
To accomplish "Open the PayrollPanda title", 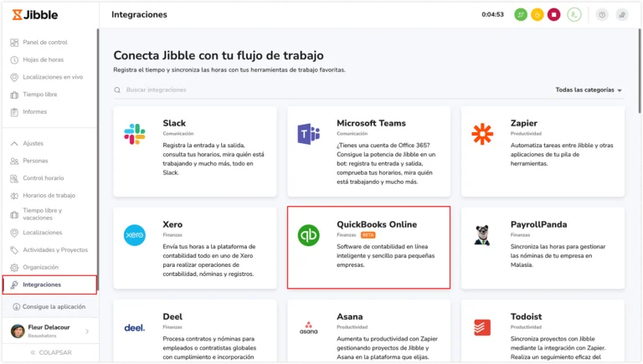I will click(538, 224).
